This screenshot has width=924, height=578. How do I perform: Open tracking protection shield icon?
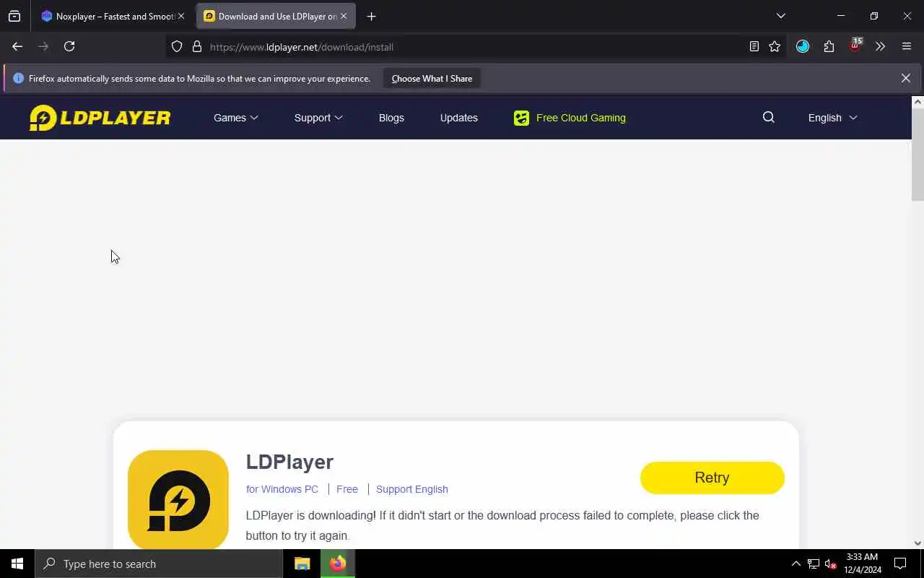tap(177, 47)
